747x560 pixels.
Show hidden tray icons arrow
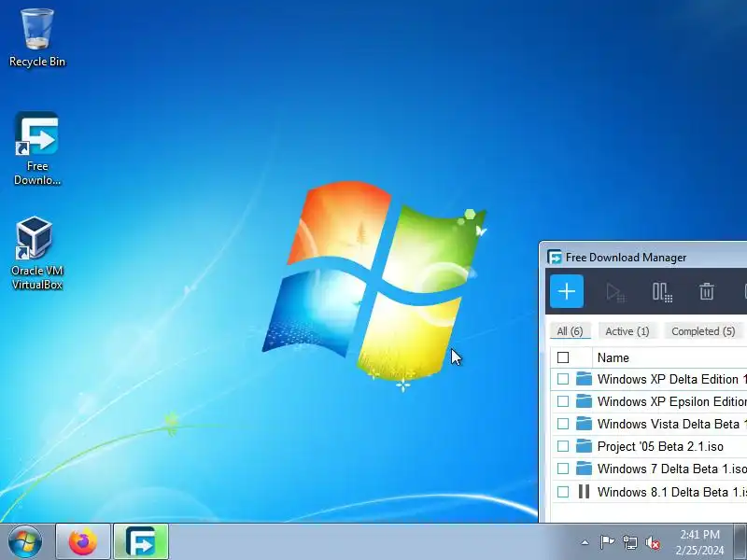click(585, 542)
